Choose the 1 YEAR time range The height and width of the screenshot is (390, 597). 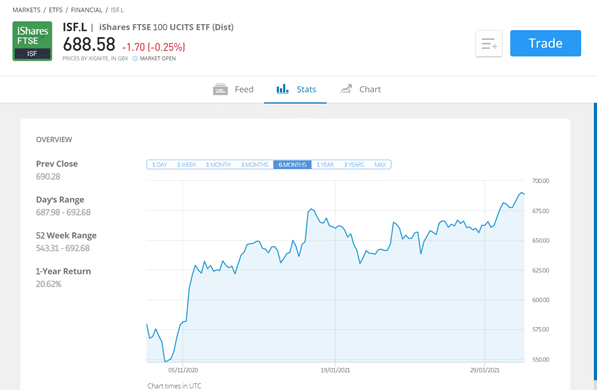pos(325,165)
